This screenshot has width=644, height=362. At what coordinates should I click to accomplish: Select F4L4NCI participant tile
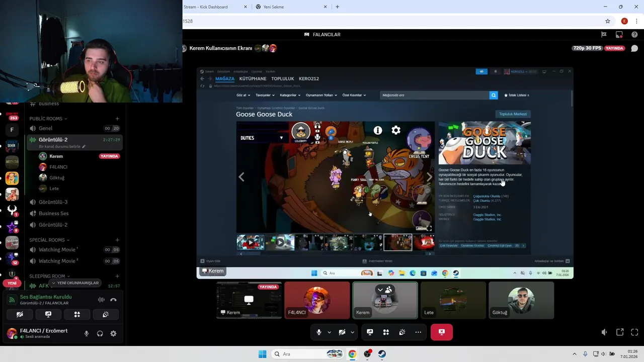(317, 300)
